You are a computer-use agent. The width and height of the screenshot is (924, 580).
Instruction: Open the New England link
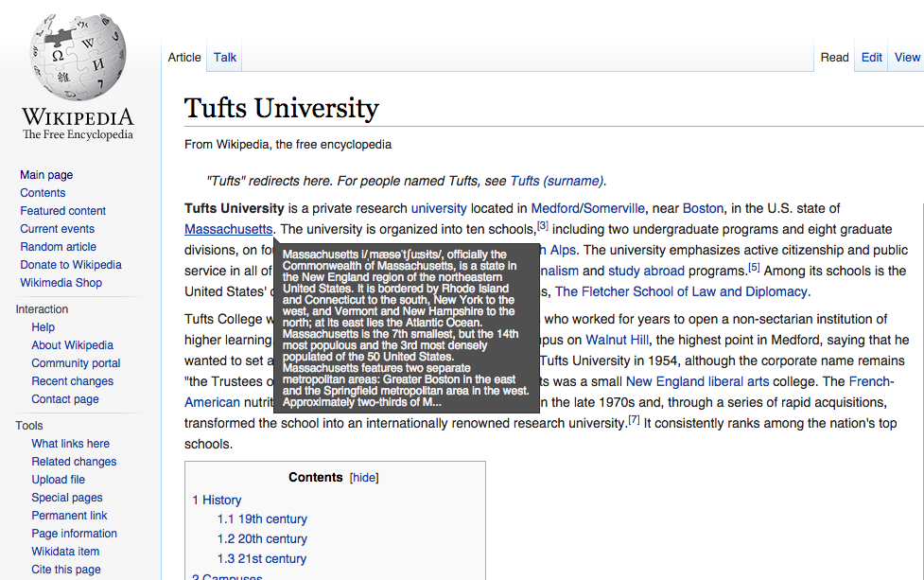pos(665,382)
